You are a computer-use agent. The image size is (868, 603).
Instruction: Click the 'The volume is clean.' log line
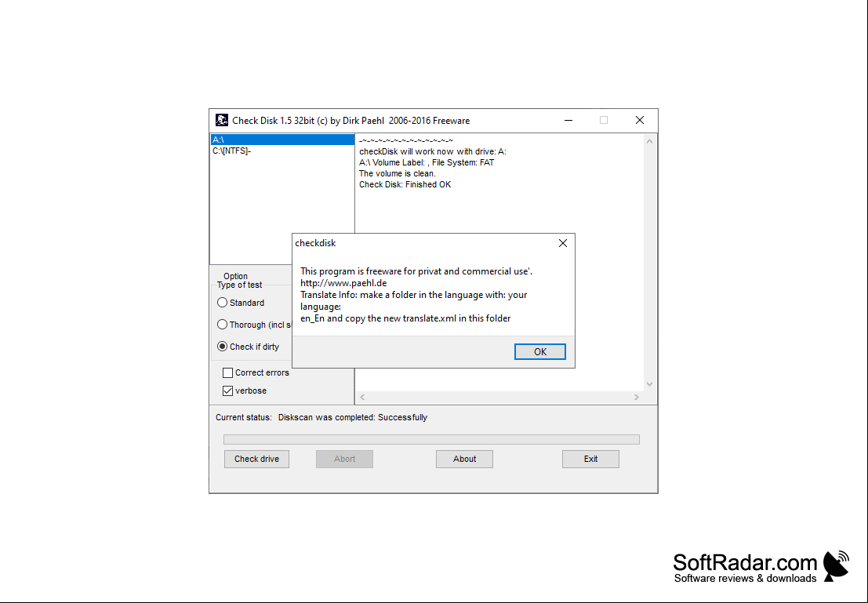point(398,173)
